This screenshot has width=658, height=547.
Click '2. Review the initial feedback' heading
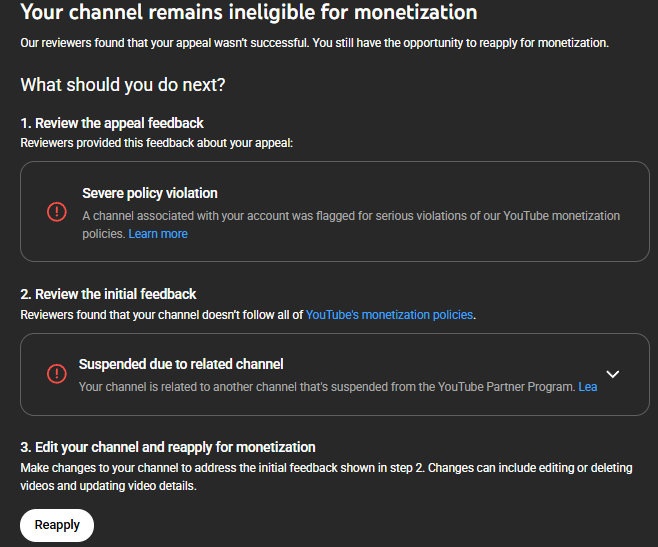tap(108, 294)
